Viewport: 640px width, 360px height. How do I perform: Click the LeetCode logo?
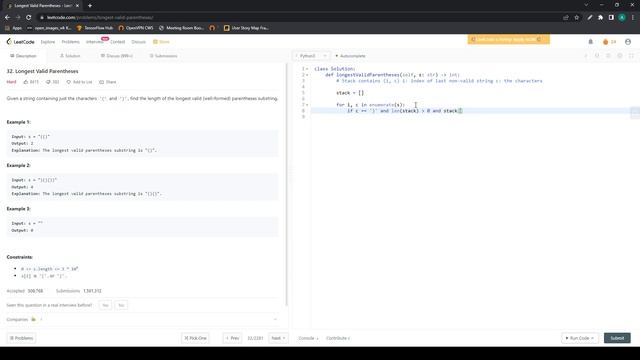20,42
